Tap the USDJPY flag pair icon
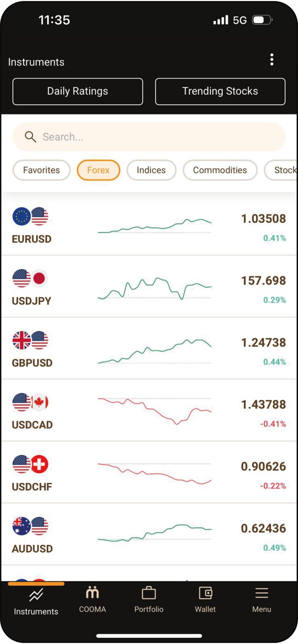298x644 pixels. pyautogui.click(x=30, y=278)
